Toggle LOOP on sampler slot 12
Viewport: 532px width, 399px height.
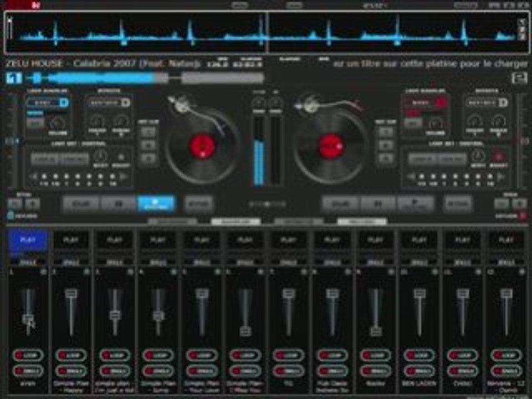click(506, 355)
